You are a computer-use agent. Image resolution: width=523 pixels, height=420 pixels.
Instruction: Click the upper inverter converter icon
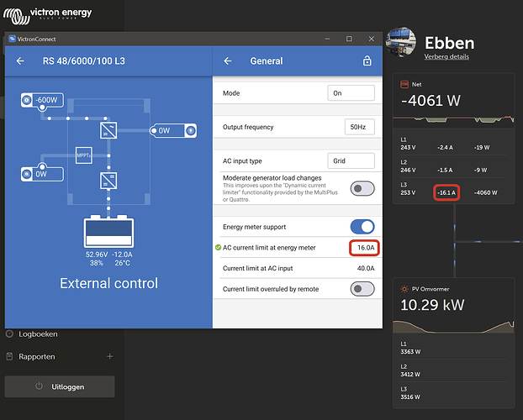[108, 130]
